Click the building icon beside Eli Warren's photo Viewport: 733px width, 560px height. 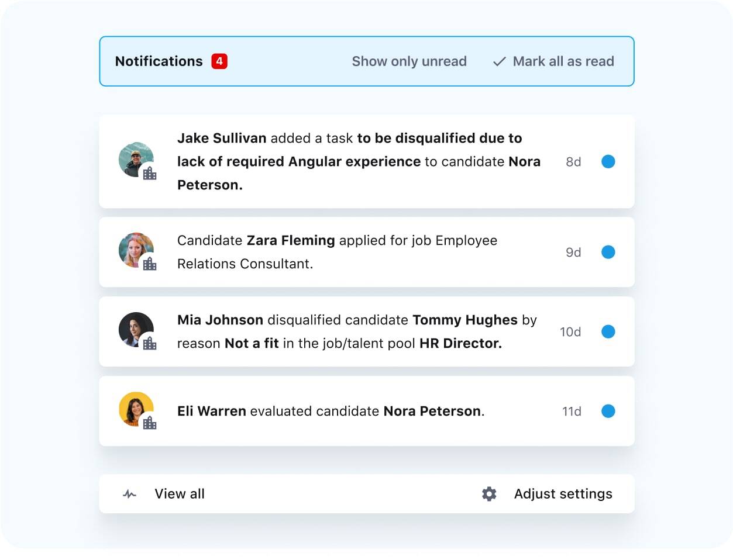[x=150, y=423]
